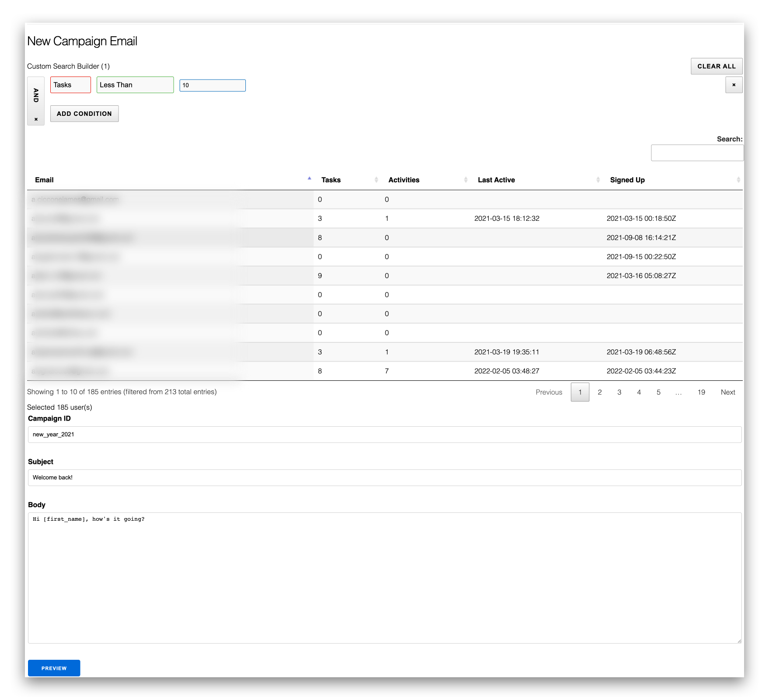The image size is (769, 700).
Task: Open the Less Than operator dropdown
Action: 135,85
